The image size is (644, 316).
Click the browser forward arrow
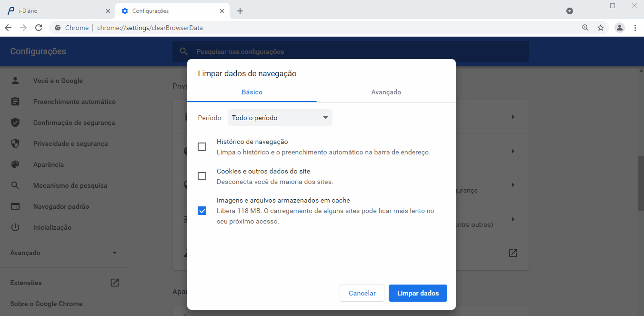(x=23, y=28)
